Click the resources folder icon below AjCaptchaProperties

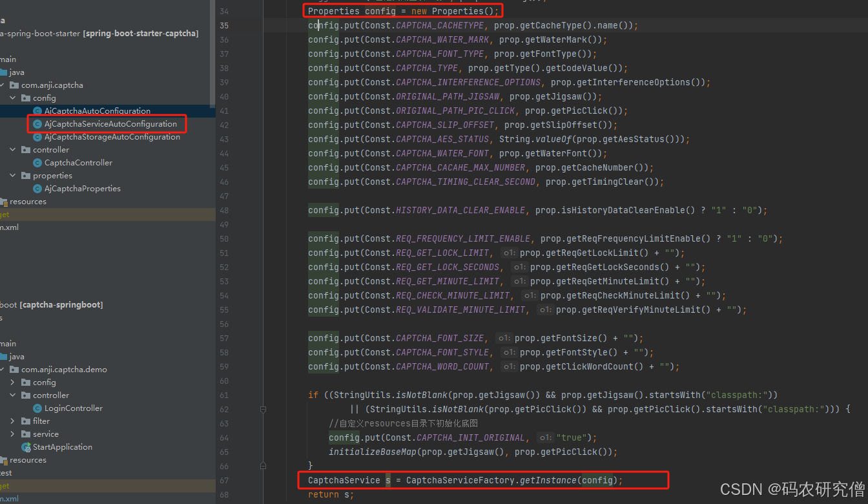[4, 202]
